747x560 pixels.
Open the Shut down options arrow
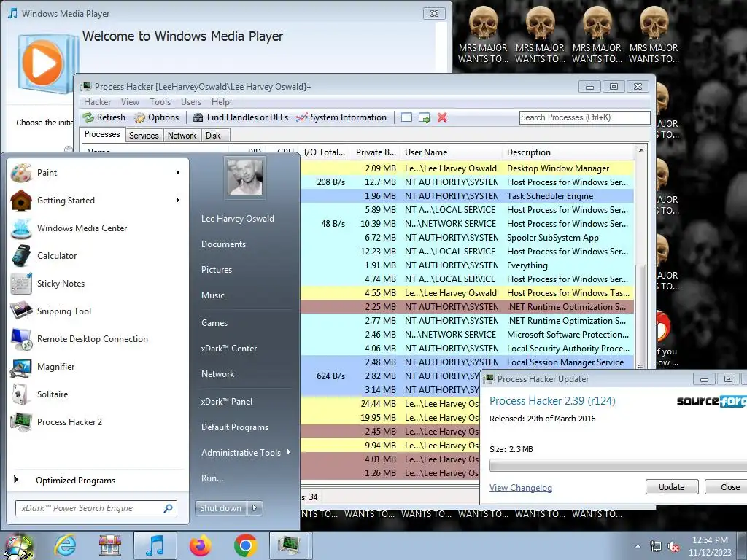[255, 508]
